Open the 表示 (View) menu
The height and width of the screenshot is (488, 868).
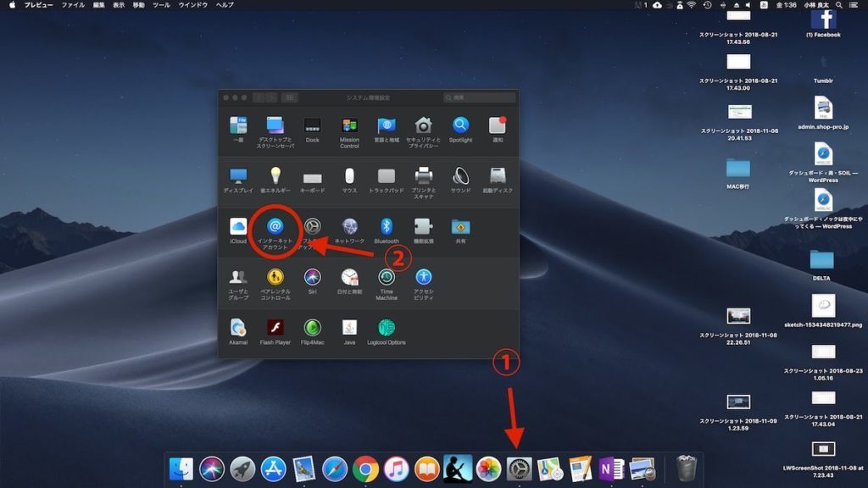(119, 5)
